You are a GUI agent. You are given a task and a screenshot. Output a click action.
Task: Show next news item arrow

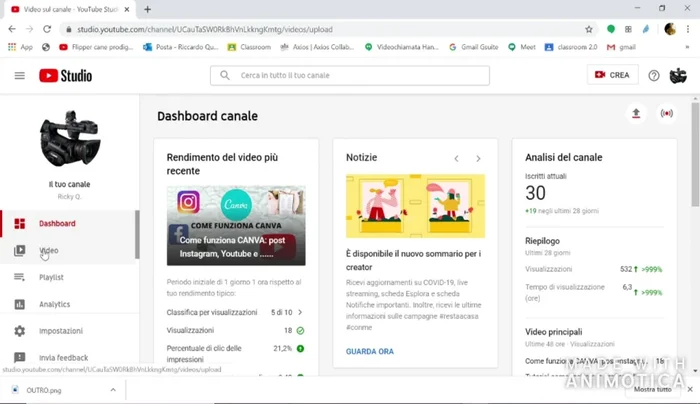pyautogui.click(x=478, y=158)
